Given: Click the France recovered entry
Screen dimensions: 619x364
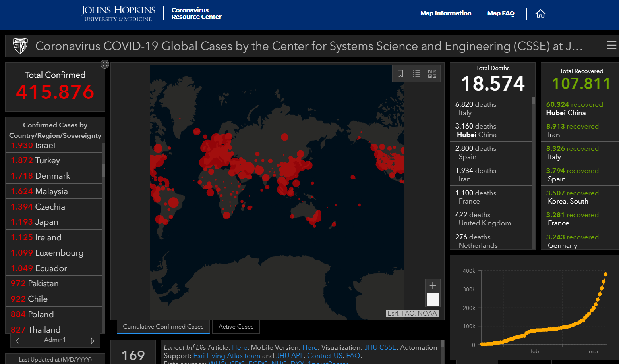Looking at the screenshot, I should tap(580, 219).
